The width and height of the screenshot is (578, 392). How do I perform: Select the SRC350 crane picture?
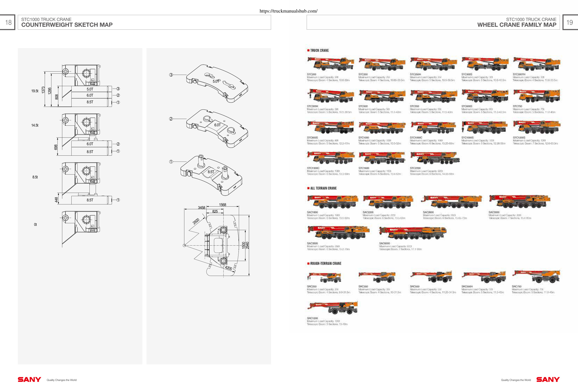pyautogui.click(x=377, y=277)
